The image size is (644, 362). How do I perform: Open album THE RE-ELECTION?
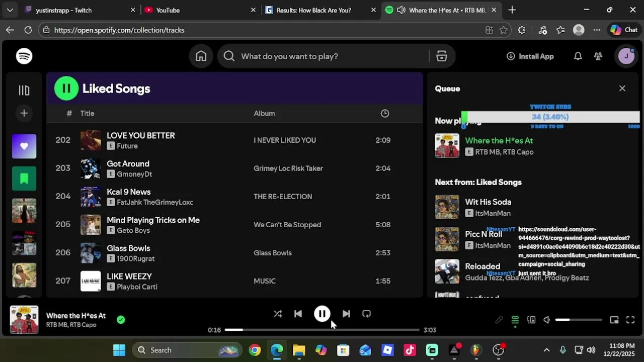pyautogui.click(x=283, y=197)
